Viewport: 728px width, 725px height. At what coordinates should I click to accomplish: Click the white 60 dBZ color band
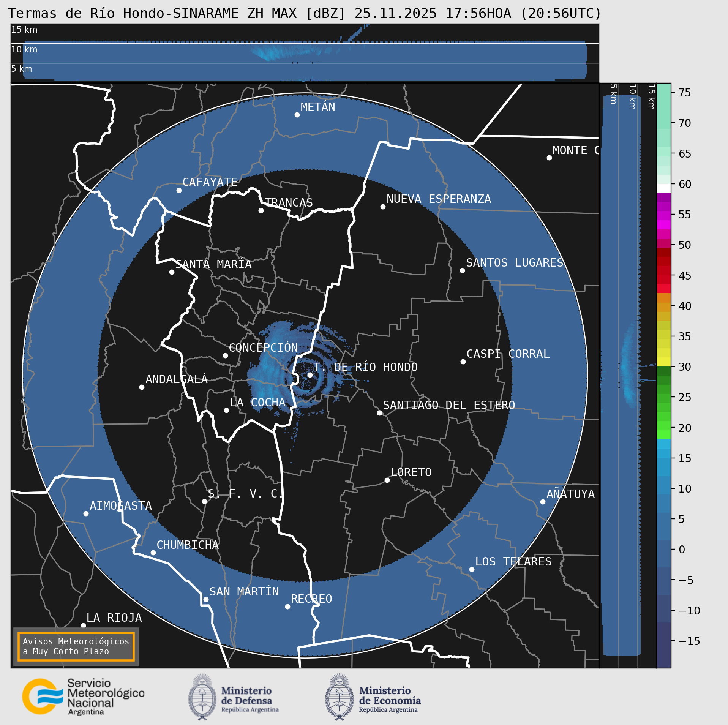(663, 188)
